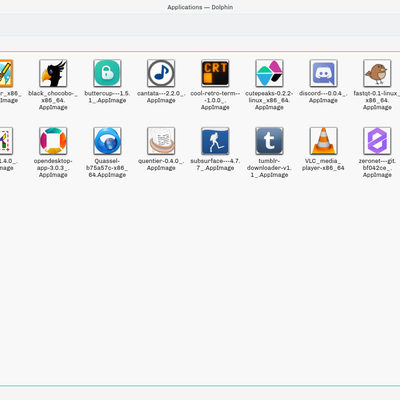The image size is (400, 400).
Task: Click the Quassel AppImage icon
Action: (107, 141)
